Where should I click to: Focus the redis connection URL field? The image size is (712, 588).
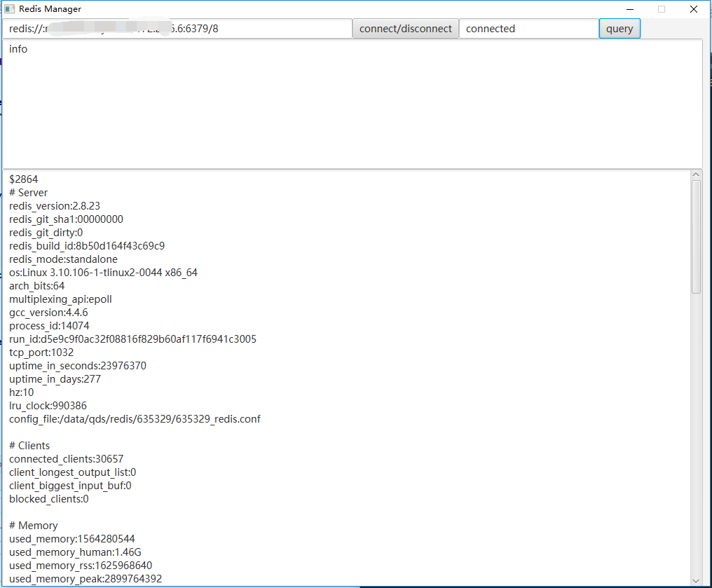click(x=177, y=29)
